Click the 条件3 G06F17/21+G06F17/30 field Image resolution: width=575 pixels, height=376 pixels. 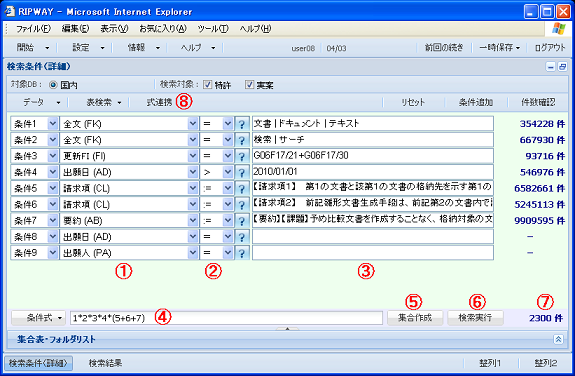click(373, 156)
